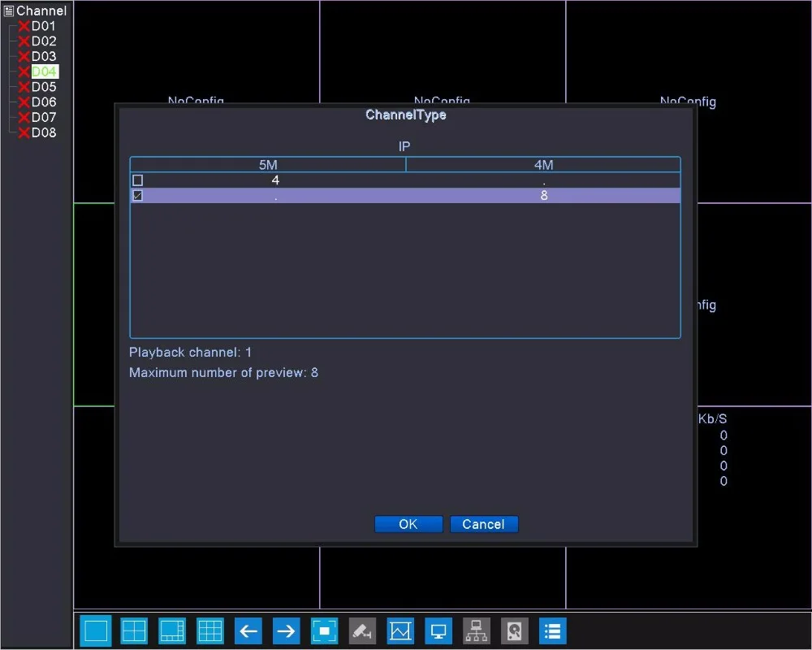Open the network settings icon
The width and height of the screenshot is (812, 650).
click(477, 630)
